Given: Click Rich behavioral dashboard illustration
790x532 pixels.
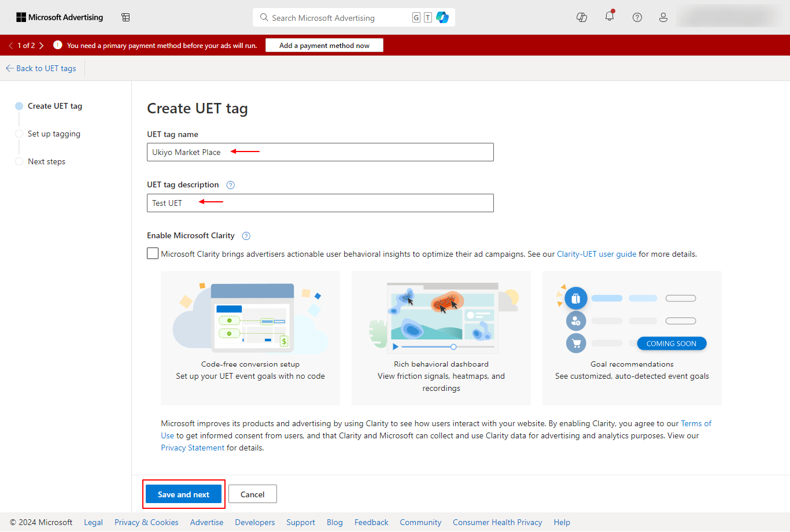Looking at the screenshot, I should click(x=444, y=318).
